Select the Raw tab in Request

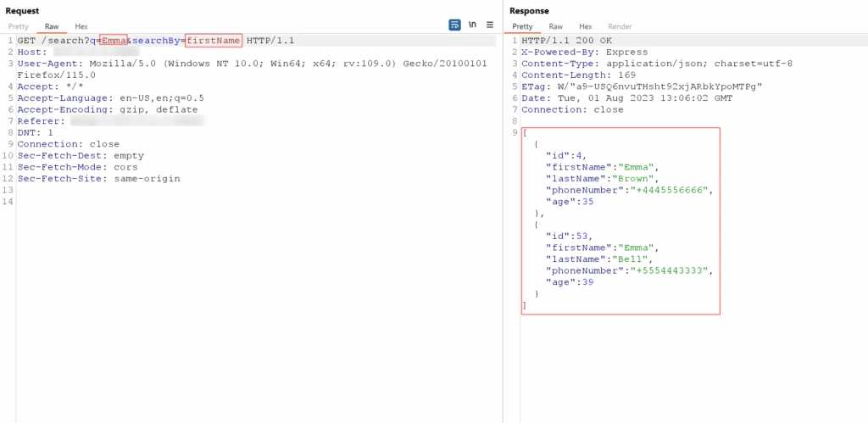pos(52,26)
